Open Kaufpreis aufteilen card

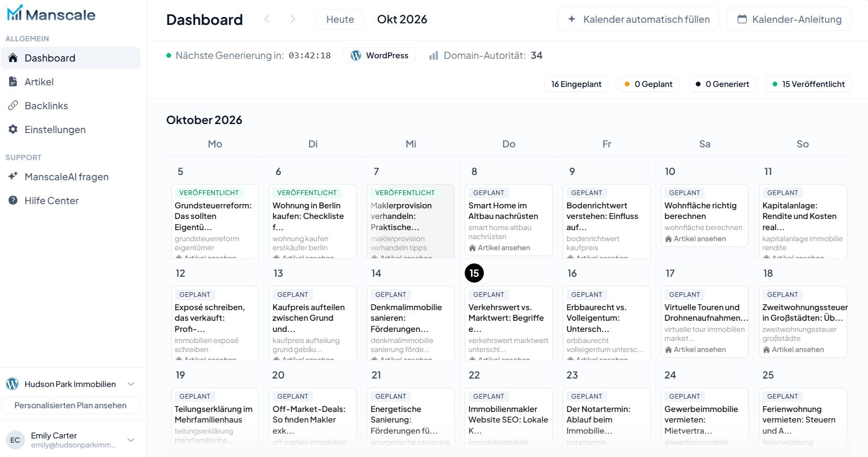[313, 323]
